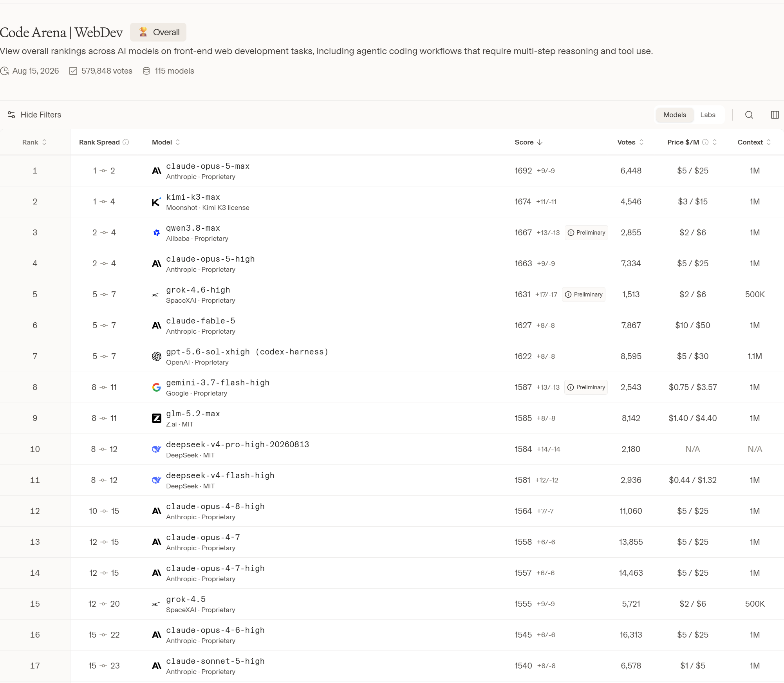Open the kimi-k3-max model link

click(193, 197)
